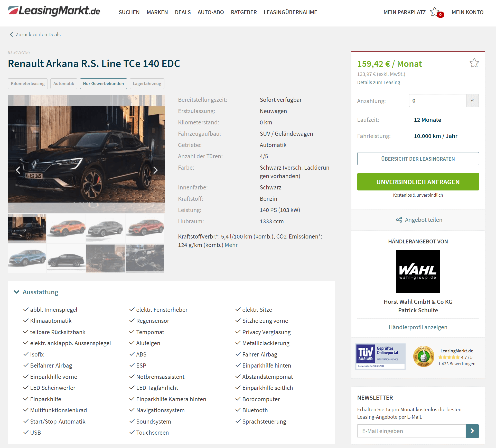Viewport: 496px width, 448px height.
Task: Click the 12 Monate Laufzeit value
Action: tap(427, 120)
